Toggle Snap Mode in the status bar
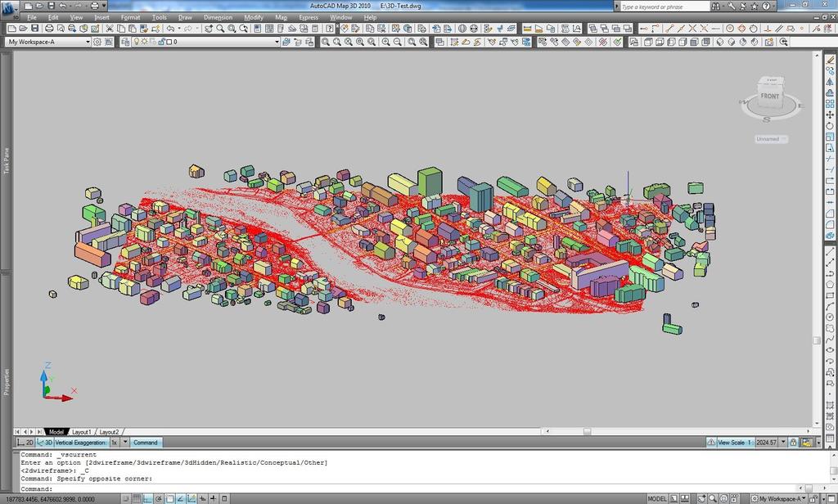The width and height of the screenshot is (838, 504). coord(125,498)
